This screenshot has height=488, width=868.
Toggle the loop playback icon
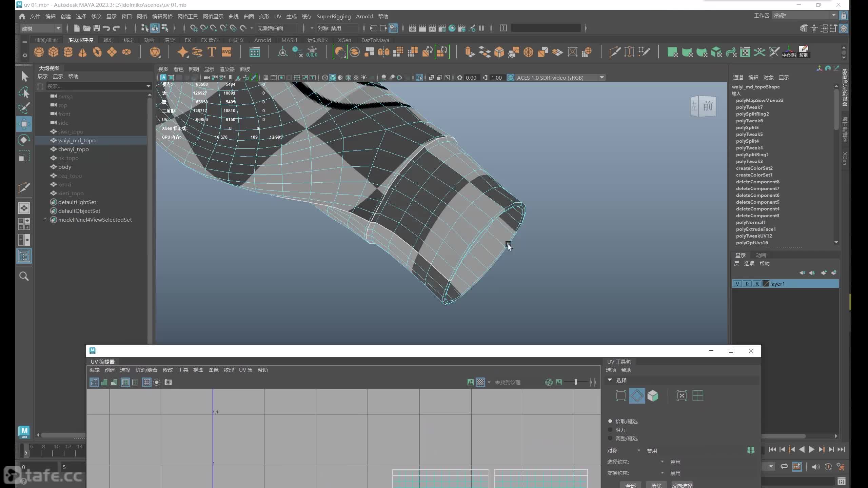click(784, 467)
